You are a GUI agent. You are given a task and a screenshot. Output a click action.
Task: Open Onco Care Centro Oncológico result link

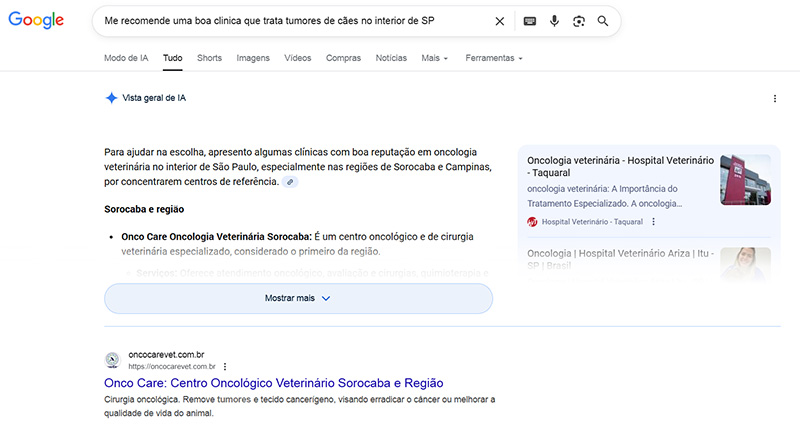coord(274,383)
